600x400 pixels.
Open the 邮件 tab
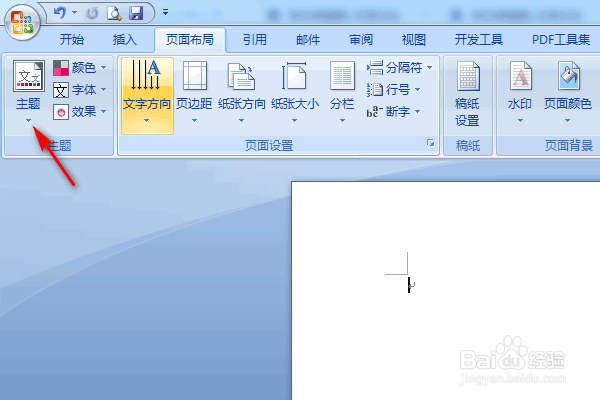click(x=308, y=39)
